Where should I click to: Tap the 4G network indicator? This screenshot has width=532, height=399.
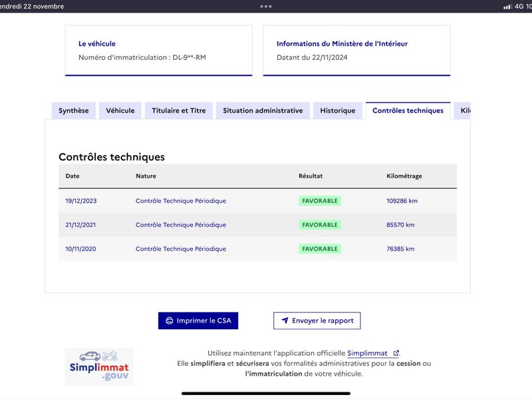click(x=519, y=7)
